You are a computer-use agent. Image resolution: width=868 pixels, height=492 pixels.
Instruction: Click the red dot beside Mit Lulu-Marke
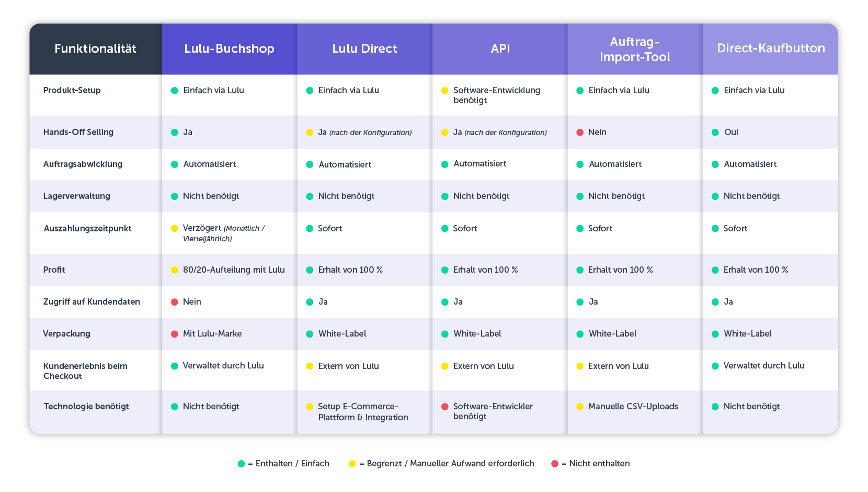coord(175,334)
